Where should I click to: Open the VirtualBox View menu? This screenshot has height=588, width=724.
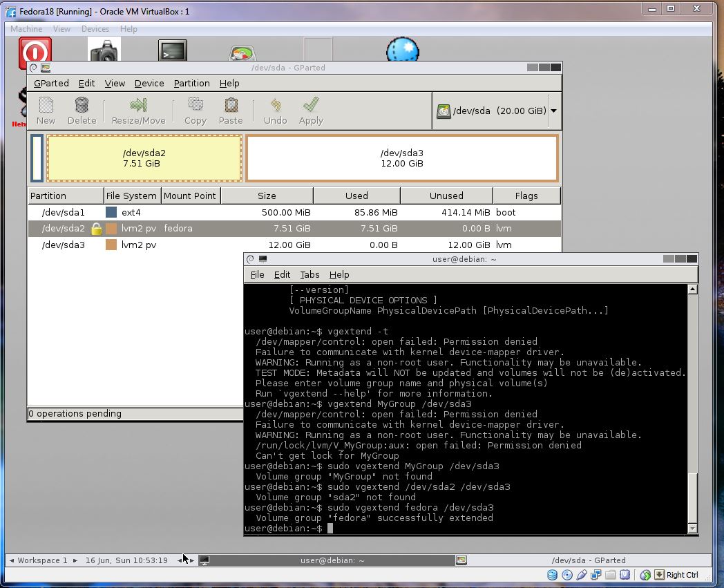(x=61, y=28)
